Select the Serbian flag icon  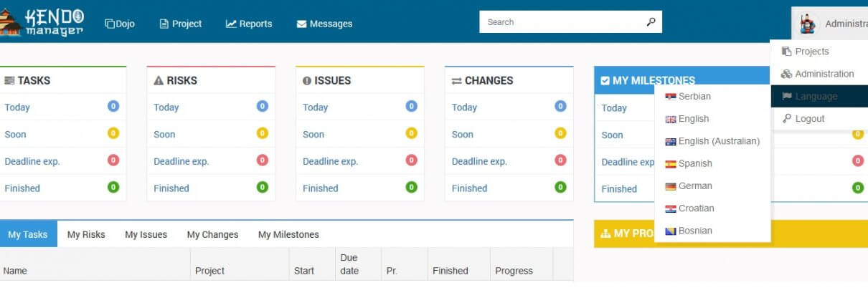[x=671, y=97]
